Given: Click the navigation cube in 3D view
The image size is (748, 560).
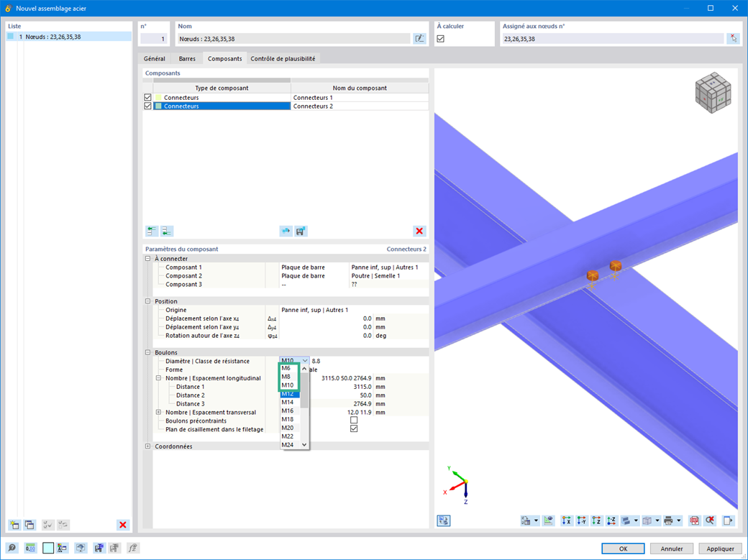Looking at the screenshot, I should coord(713,93).
